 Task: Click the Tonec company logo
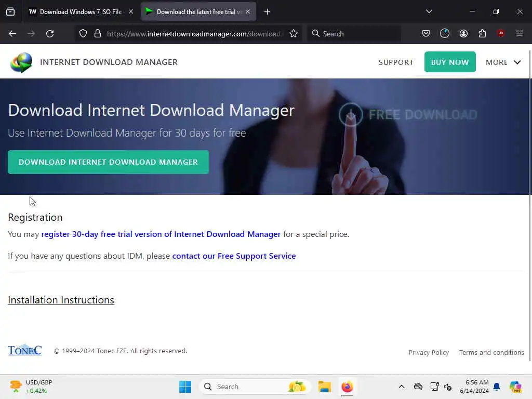click(25, 350)
